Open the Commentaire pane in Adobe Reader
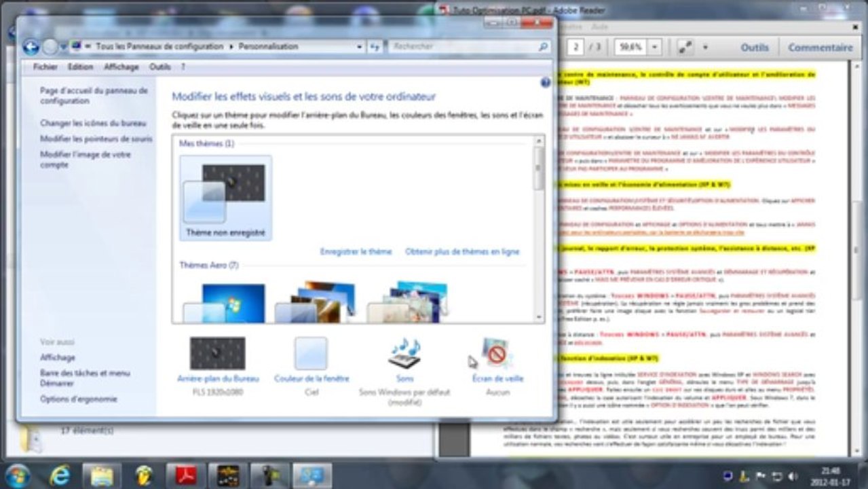The image size is (868, 489). 820,48
